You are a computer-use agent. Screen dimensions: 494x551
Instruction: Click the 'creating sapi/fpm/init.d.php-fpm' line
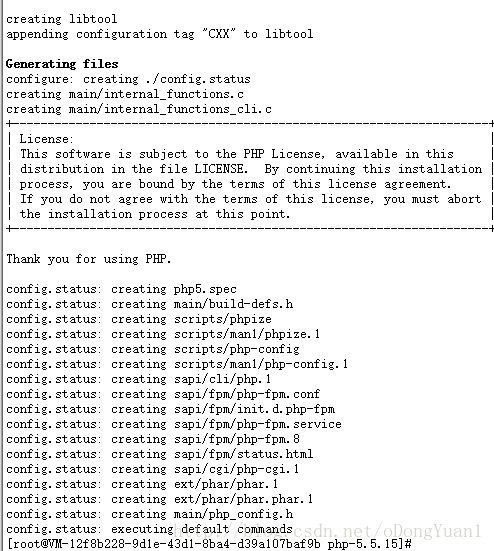[x=170, y=410]
